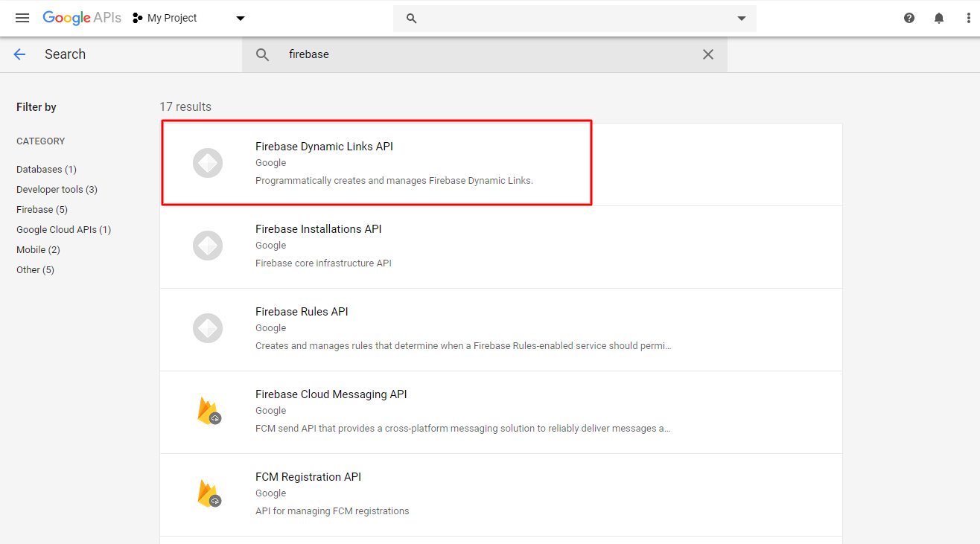Click the project hexagon icon beside My Project

click(x=137, y=18)
